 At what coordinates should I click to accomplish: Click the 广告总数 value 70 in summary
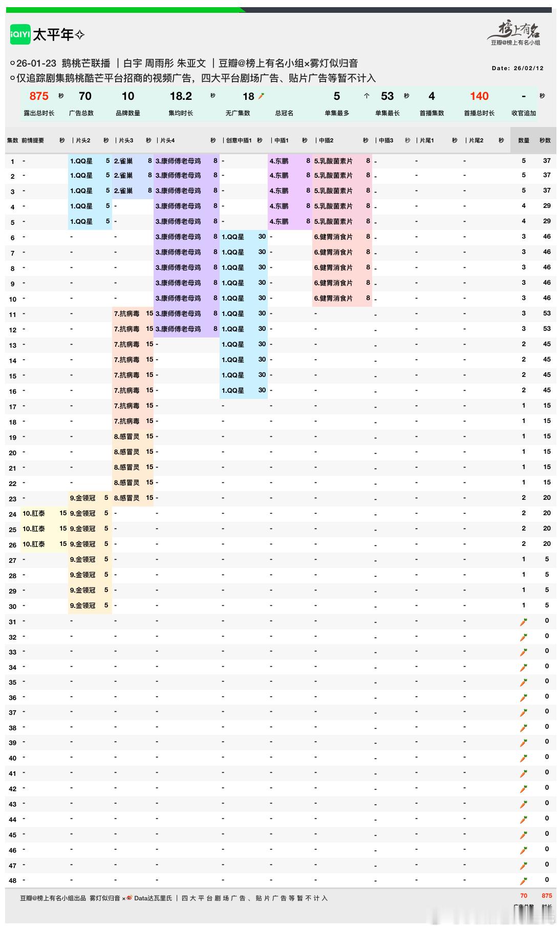(85, 96)
